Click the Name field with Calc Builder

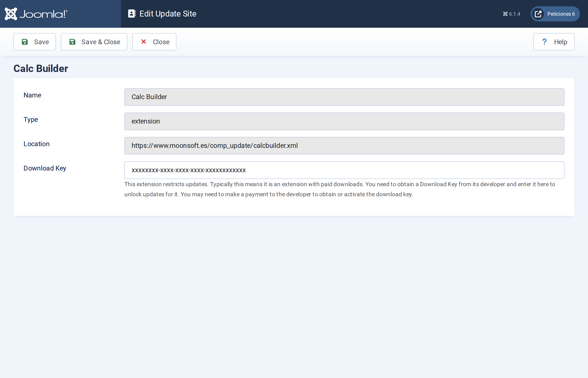344,97
